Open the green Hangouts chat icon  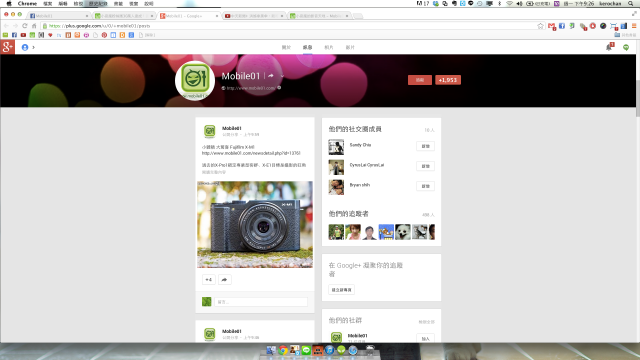626,47
